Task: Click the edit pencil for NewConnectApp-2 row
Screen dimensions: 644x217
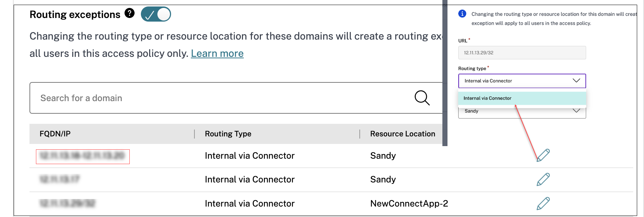Action: point(543,203)
